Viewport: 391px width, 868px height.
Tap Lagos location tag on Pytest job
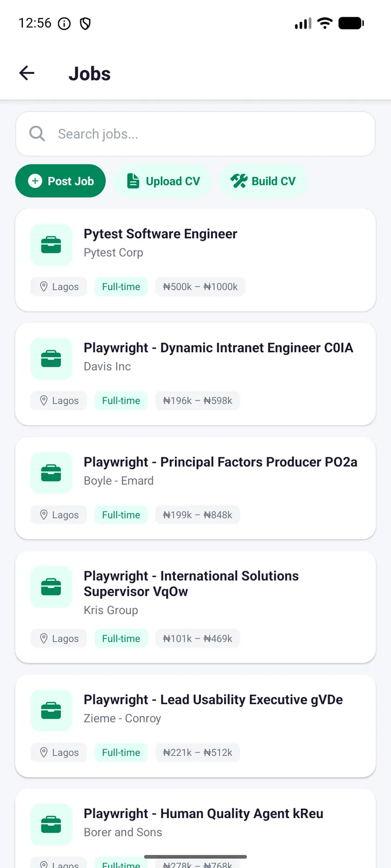(59, 287)
